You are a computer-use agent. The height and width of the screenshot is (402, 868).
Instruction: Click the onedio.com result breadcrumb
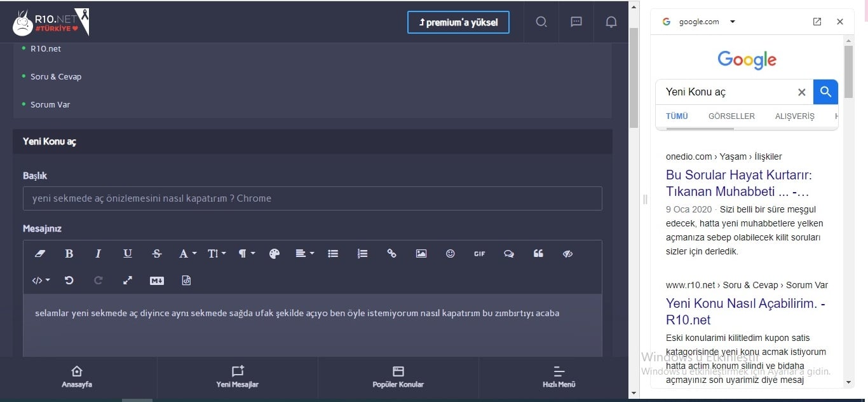pos(724,156)
